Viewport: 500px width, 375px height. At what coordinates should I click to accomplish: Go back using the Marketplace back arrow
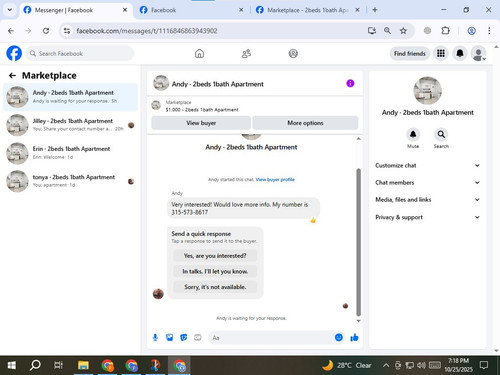point(12,76)
